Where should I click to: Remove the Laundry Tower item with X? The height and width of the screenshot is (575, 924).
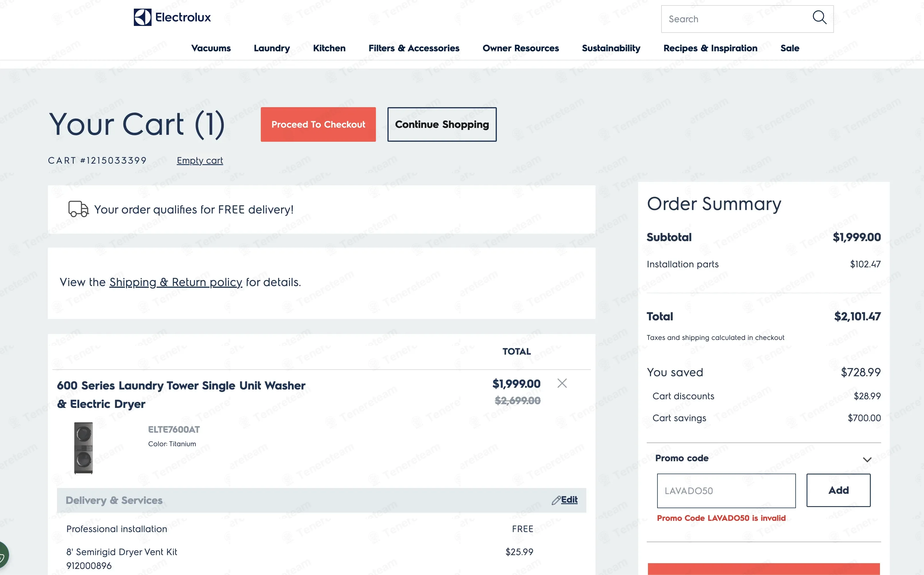562,383
